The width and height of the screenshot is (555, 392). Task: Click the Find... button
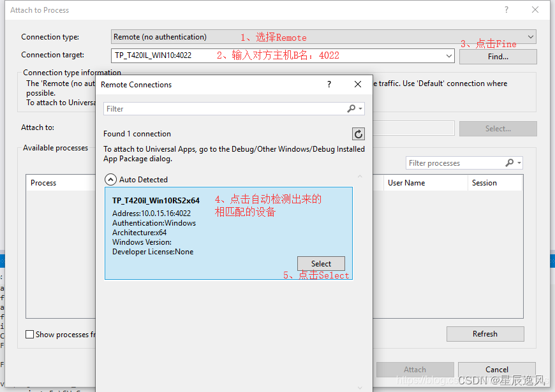(498, 57)
